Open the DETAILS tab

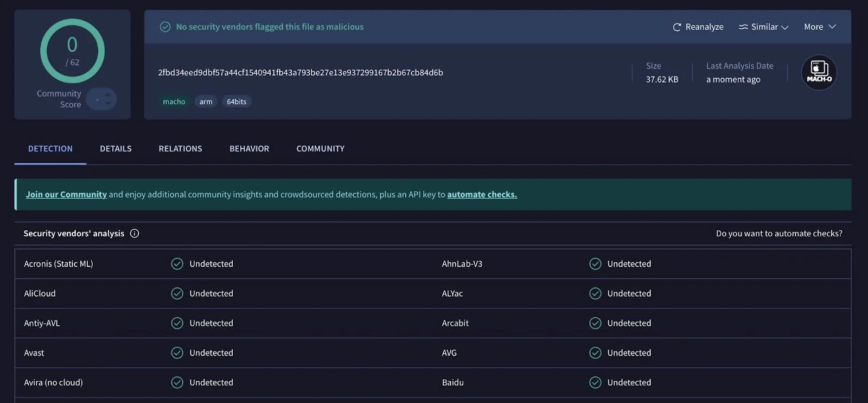[x=116, y=148]
